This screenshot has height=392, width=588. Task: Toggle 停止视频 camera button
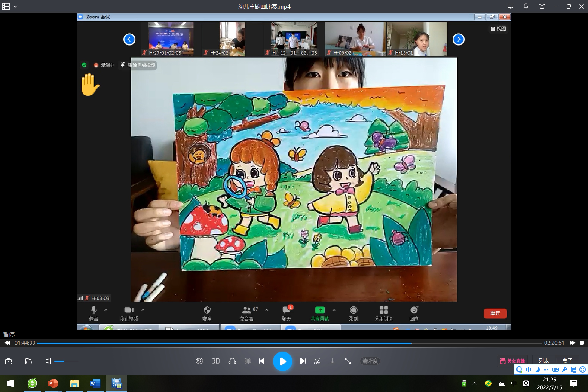coord(129,314)
